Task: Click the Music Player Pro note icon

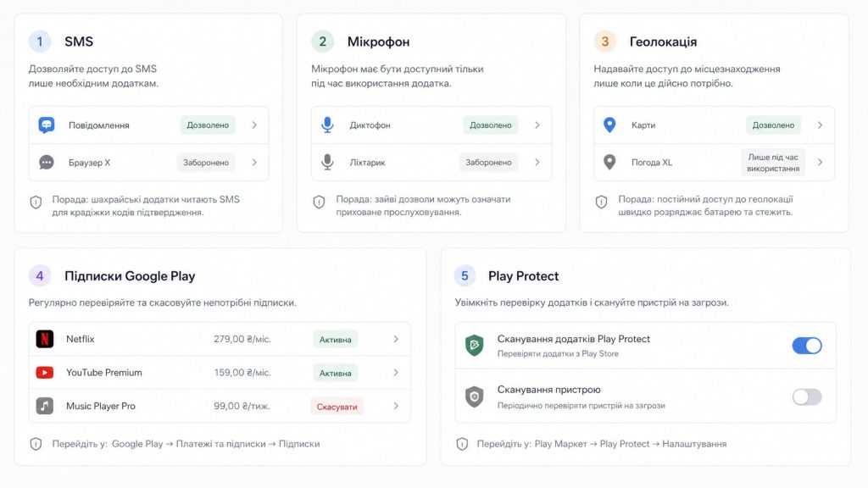Action: [45, 406]
